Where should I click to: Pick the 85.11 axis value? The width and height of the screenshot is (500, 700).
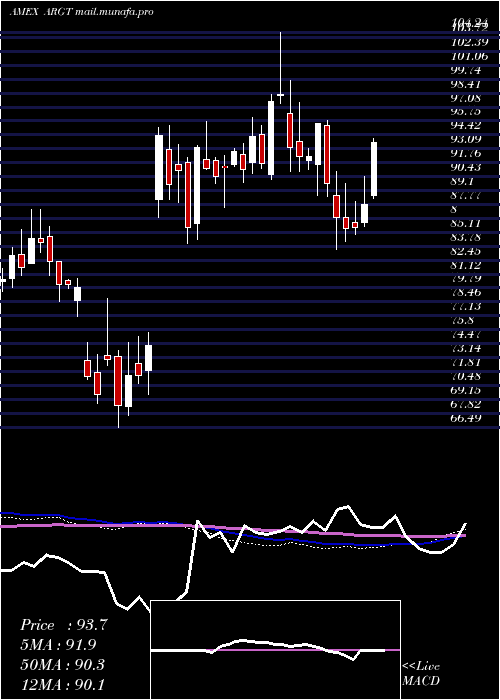(466, 223)
